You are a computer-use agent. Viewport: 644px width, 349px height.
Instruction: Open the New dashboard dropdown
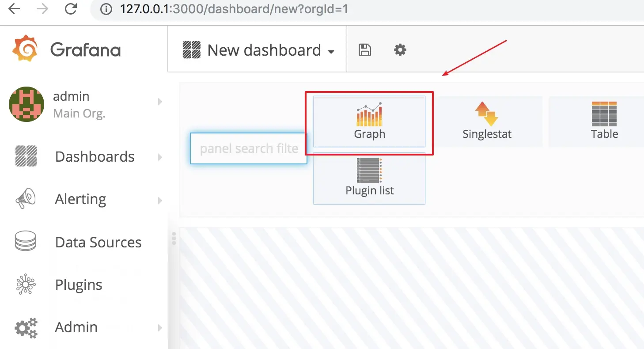pos(259,50)
